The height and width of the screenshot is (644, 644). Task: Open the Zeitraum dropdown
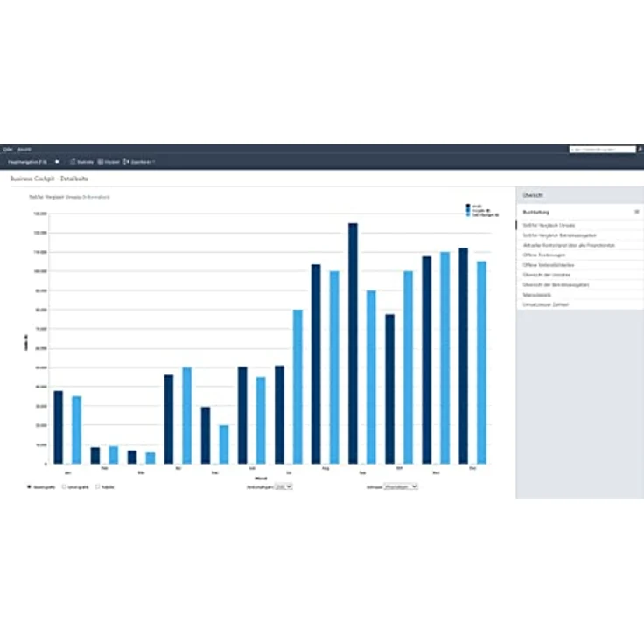pos(402,486)
